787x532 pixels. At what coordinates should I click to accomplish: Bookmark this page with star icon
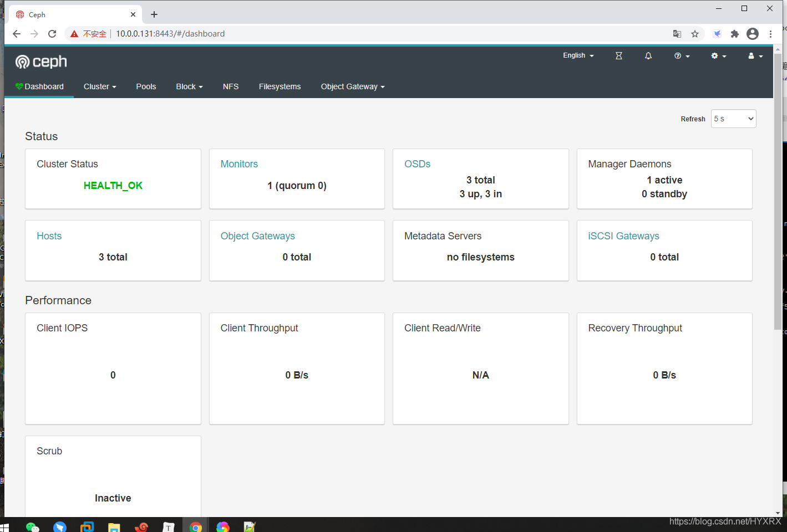click(x=695, y=34)
